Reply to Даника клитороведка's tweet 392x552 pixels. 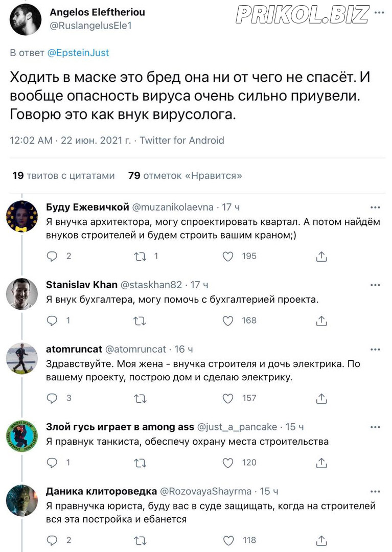[53, 540]
